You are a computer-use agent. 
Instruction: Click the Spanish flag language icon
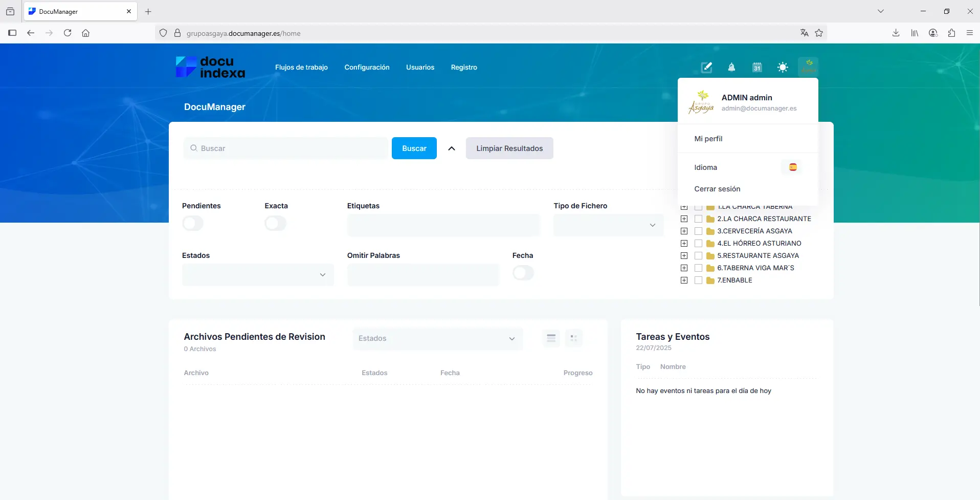(793, 167)
